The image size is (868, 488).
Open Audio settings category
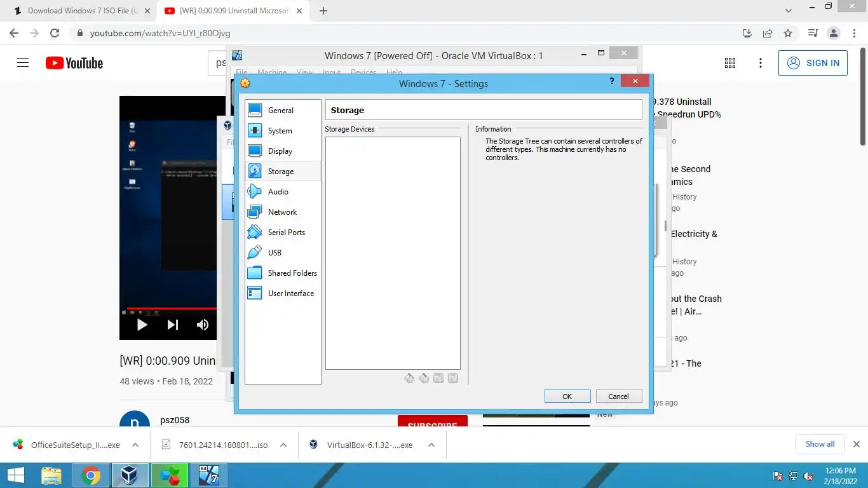[x=283, y=192]
